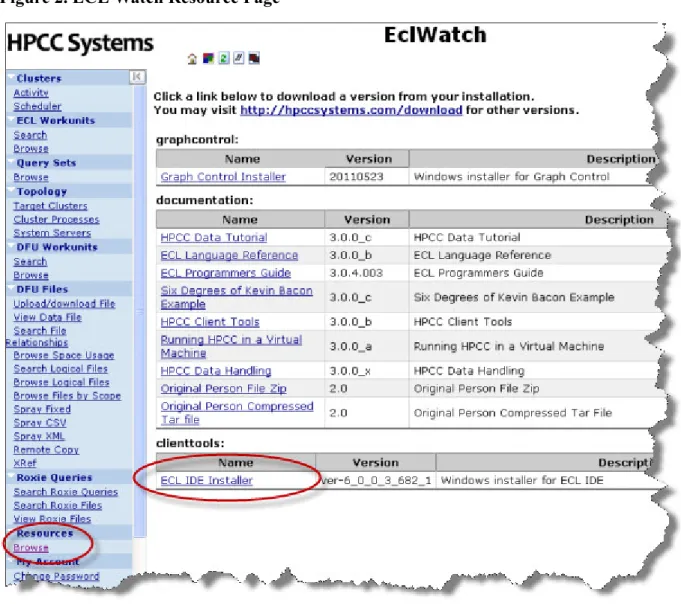The width and height of the screenshot is (681, 604).
Task: Download Six Degrees of Kevin Bacon Example
Action: [x=236, y=297]
